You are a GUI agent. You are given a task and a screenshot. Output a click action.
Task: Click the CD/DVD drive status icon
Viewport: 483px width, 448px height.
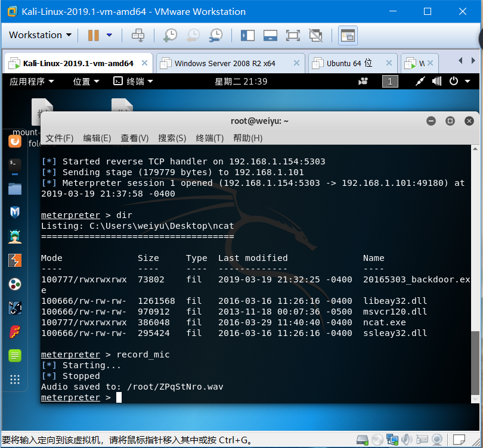tap(377, 440)
